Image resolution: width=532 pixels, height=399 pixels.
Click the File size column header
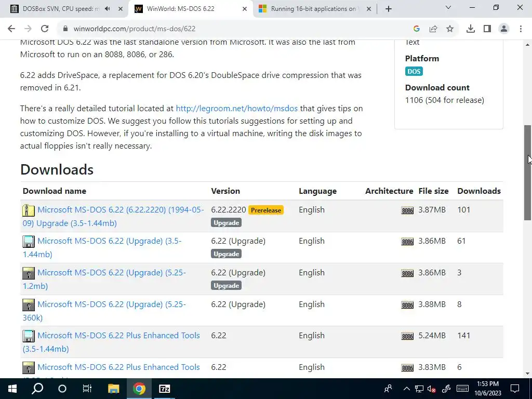click(x=433, y=191)
